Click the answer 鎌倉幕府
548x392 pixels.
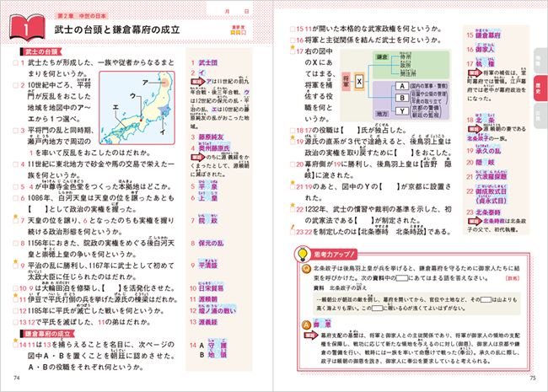[x=488, y=35]
